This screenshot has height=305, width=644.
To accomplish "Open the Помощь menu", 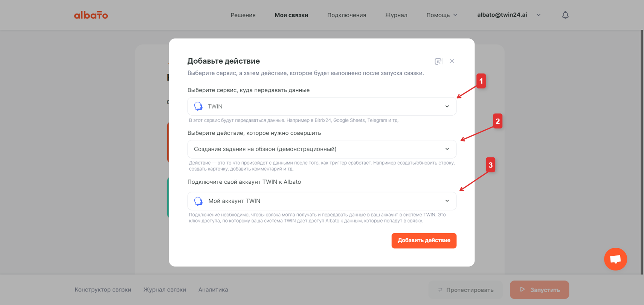I will [442, 15].
